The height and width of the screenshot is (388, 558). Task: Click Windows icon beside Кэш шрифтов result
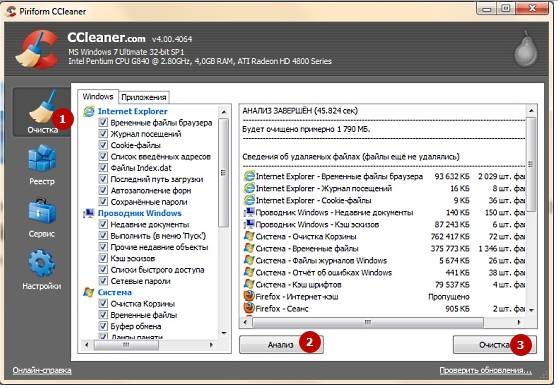point(249,285)
